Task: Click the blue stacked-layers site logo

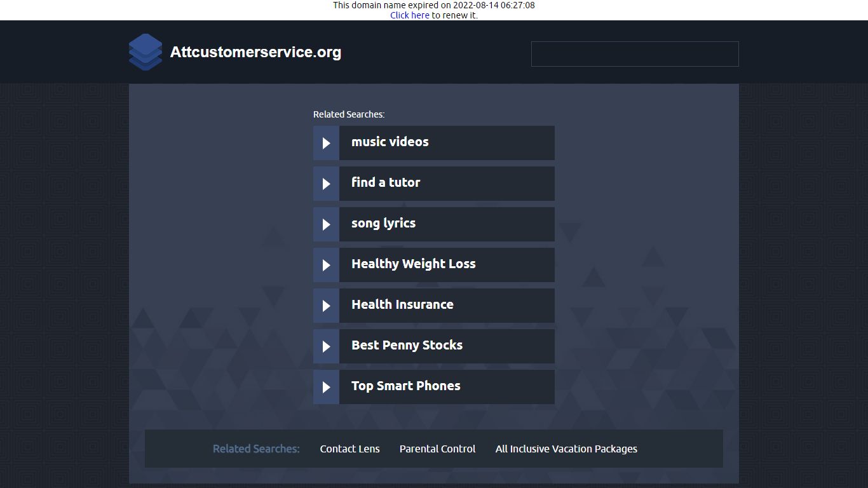Action: tap(146, 52)
